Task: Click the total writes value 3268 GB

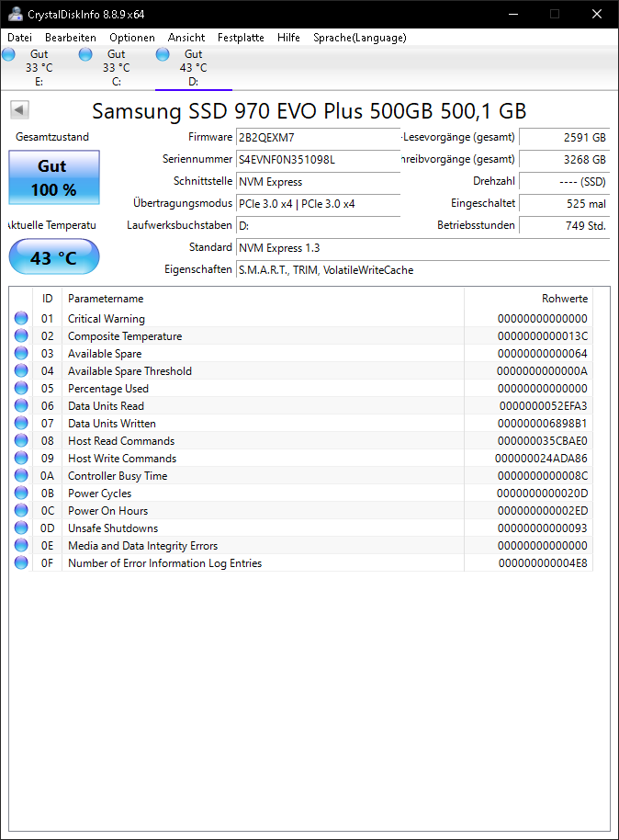Action: pos(565,160)
